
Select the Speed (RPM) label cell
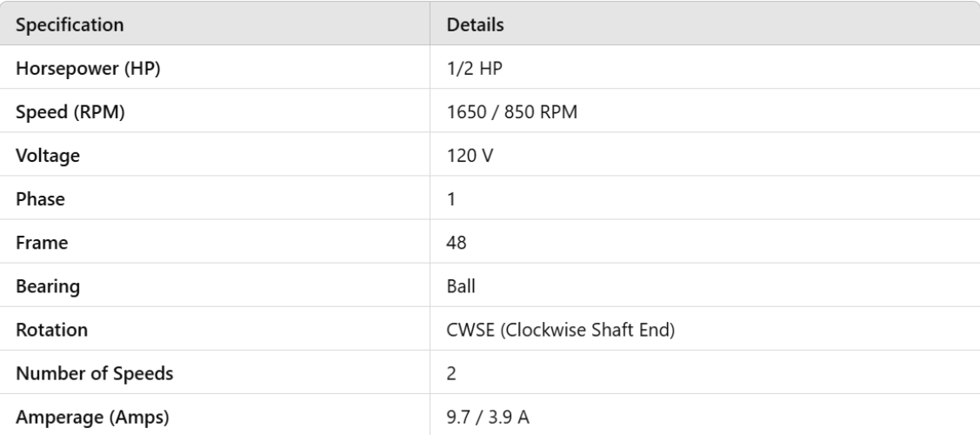pos(63,111)
